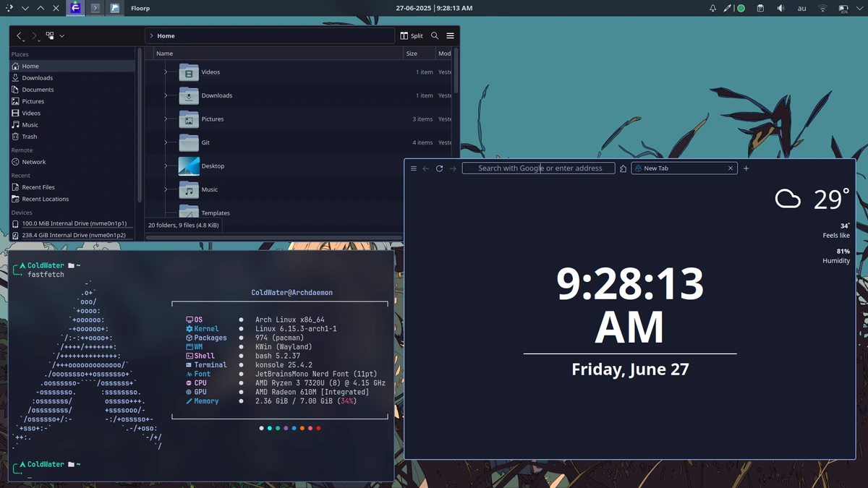The width and height of the screenshot is (868, 488).
Task: Open a new browser tab with plus
Action: coord(746,168)
